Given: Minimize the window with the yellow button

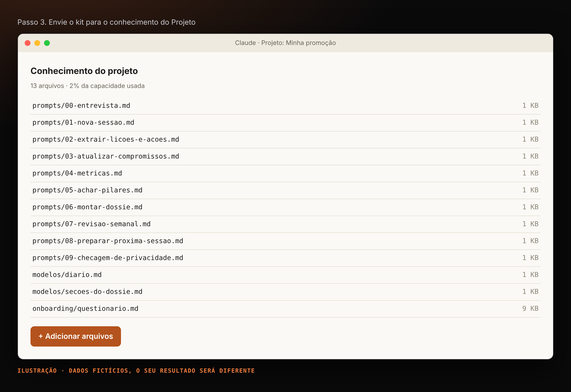Looking at the screenshot, I should click(37, 43).
